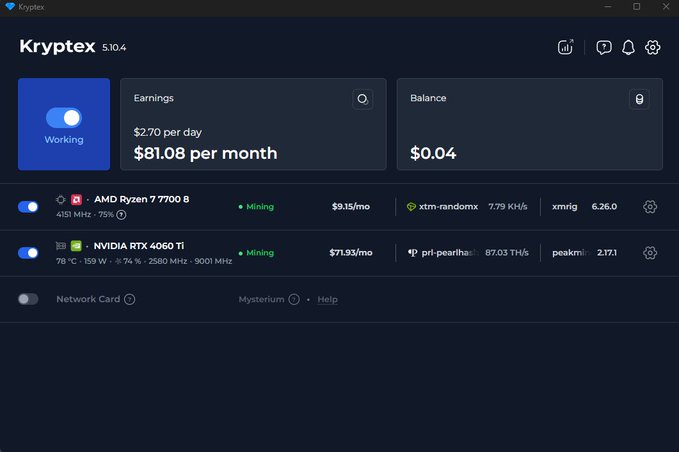Open the Balance card

coord(530,124)
